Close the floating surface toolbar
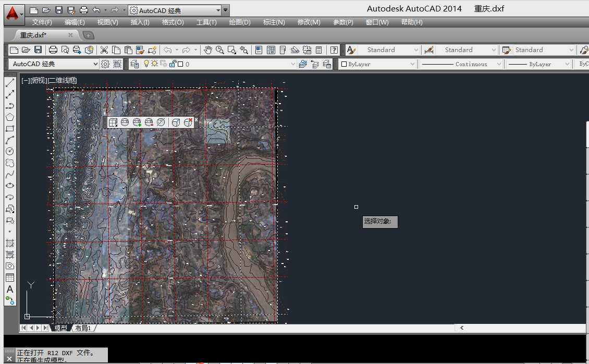 (196, 120)
